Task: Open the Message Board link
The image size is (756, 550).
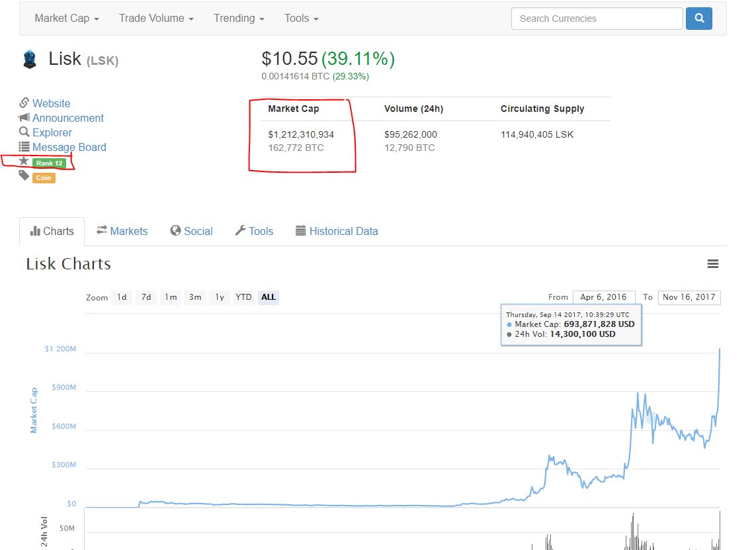Action: (x=69, y=147)
